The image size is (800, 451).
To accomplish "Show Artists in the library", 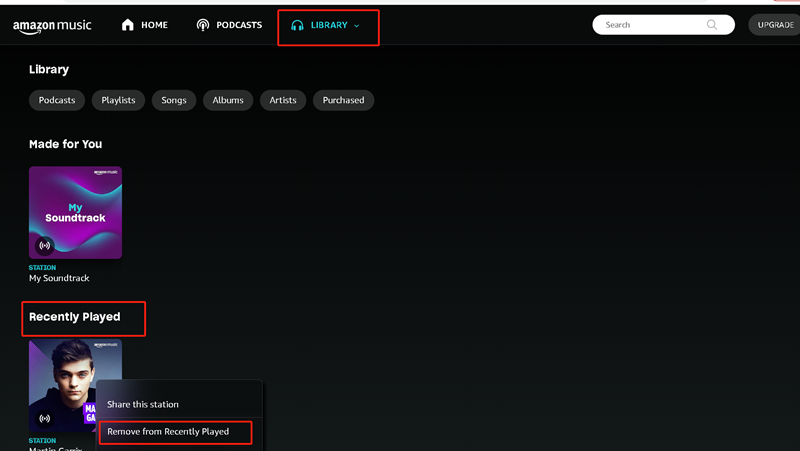I will click(283, 100).
